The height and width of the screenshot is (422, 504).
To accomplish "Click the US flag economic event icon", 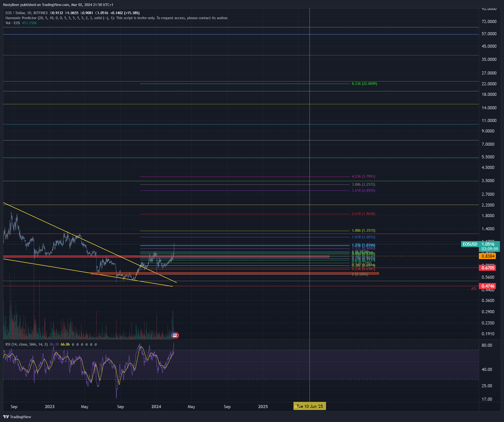I will [175, 335].
